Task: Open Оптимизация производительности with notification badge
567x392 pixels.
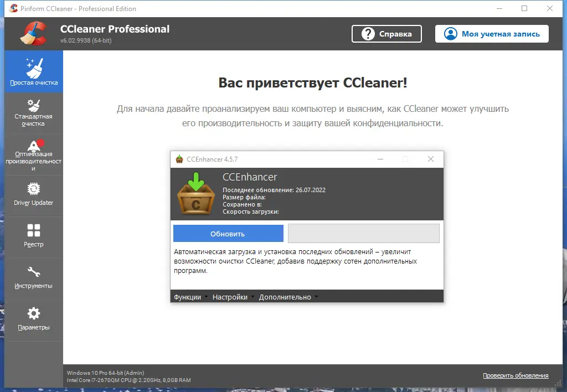Action: click(34, 153)
